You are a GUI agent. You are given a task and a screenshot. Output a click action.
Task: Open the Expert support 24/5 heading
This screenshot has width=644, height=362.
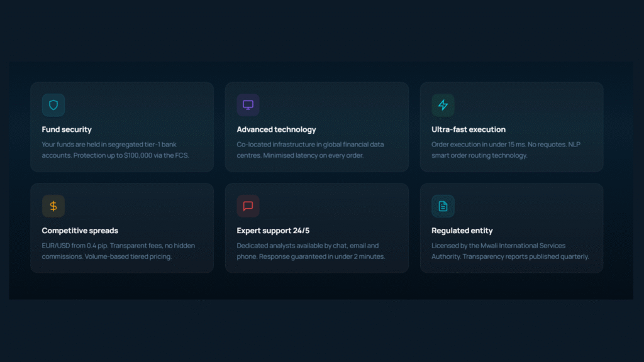point(274,231)
